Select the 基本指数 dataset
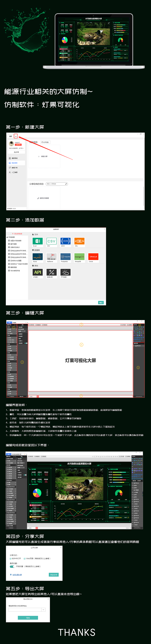151x644 pixels. pos(13,244)
